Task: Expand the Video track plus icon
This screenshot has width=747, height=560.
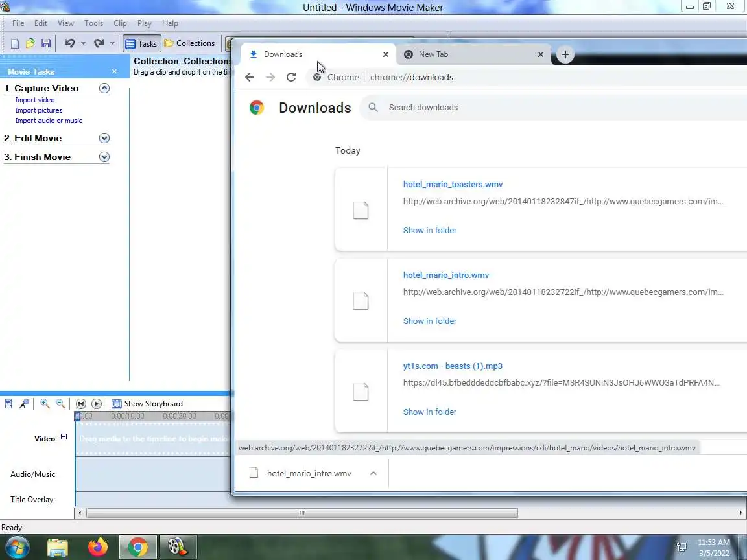Action: tap(64, 437)
